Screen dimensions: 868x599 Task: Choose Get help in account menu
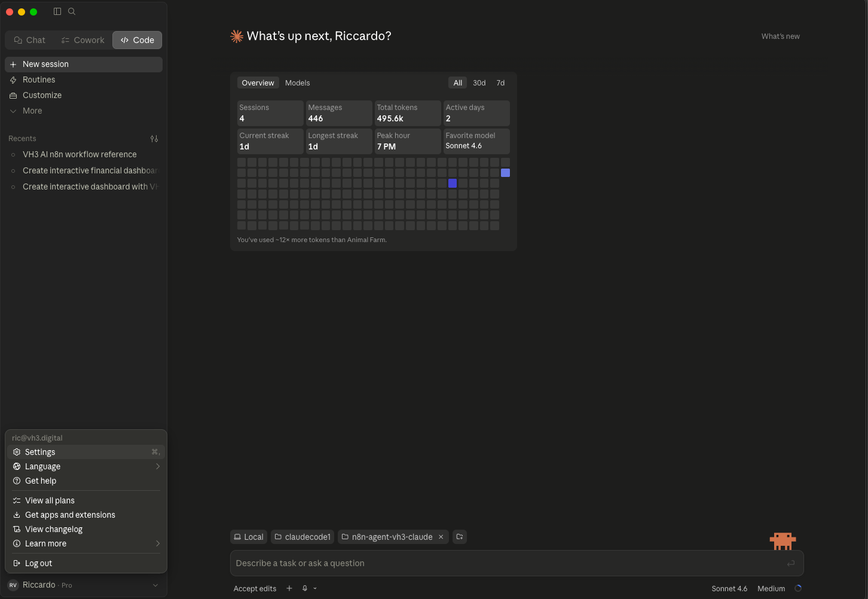[86, 481]
